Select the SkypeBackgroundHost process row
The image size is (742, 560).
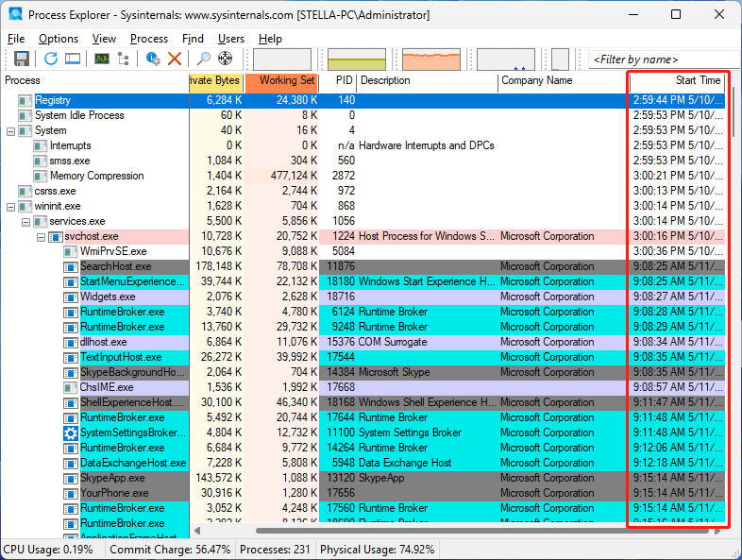pyautogui.click(x=362, y=372)
